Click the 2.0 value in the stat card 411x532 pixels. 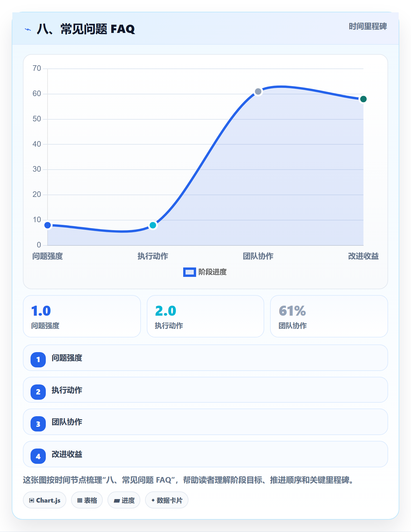click(166, 311)
